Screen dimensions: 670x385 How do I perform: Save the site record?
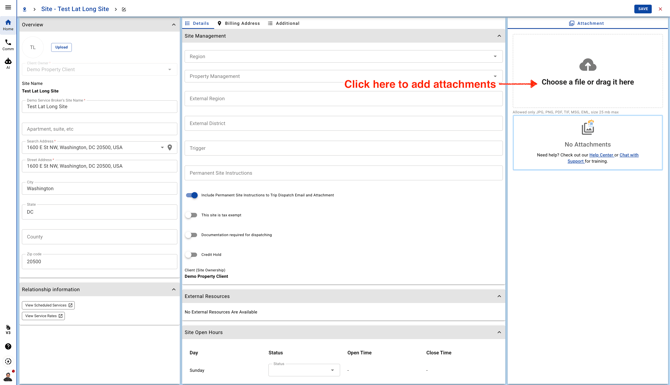tap(643, 9)
